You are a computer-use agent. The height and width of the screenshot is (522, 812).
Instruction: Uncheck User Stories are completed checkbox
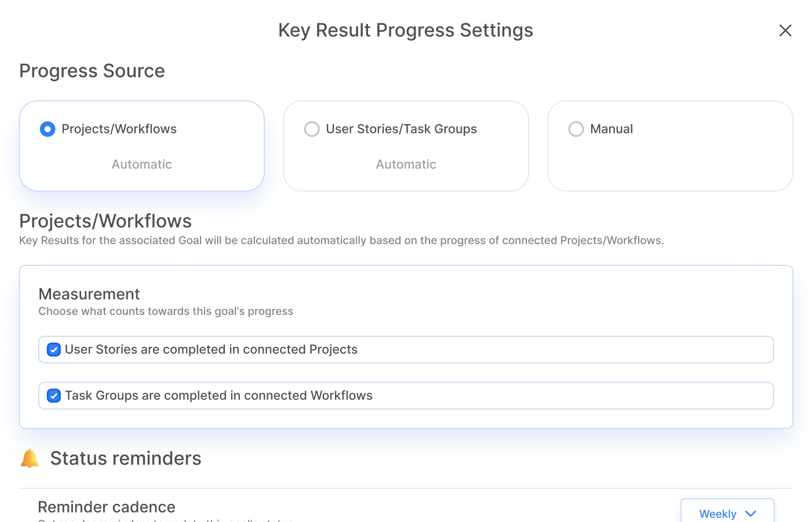pos(54,350)
